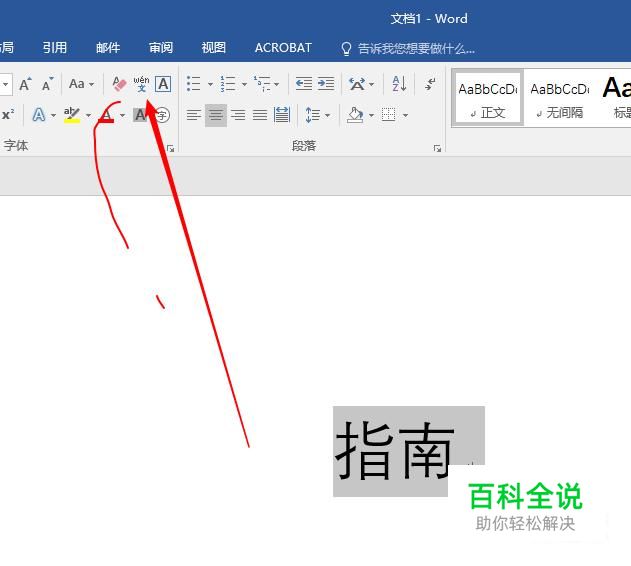Viewport: 631px width, 566px height.
Task: Apply Text Effects glowing A icon
Action: [x=39, y=115]
